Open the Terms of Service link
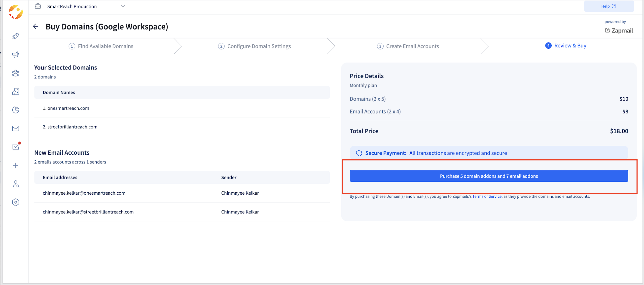 487,197
